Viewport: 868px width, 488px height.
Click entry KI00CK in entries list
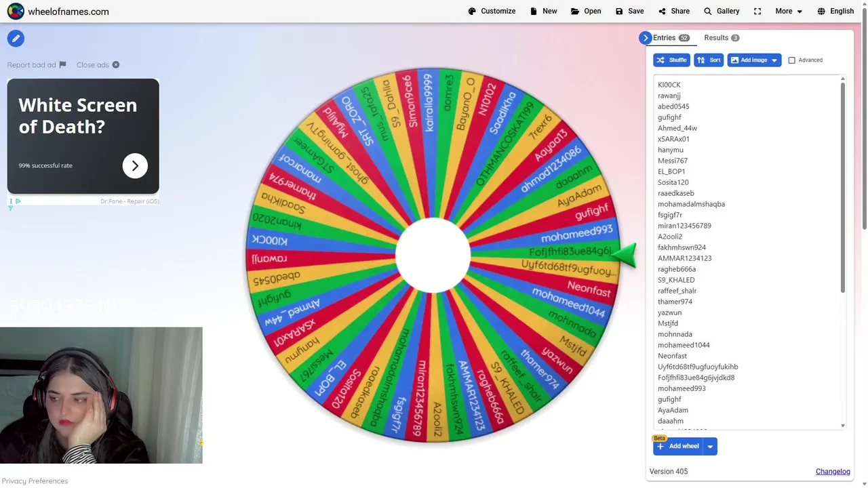point(669,85)
